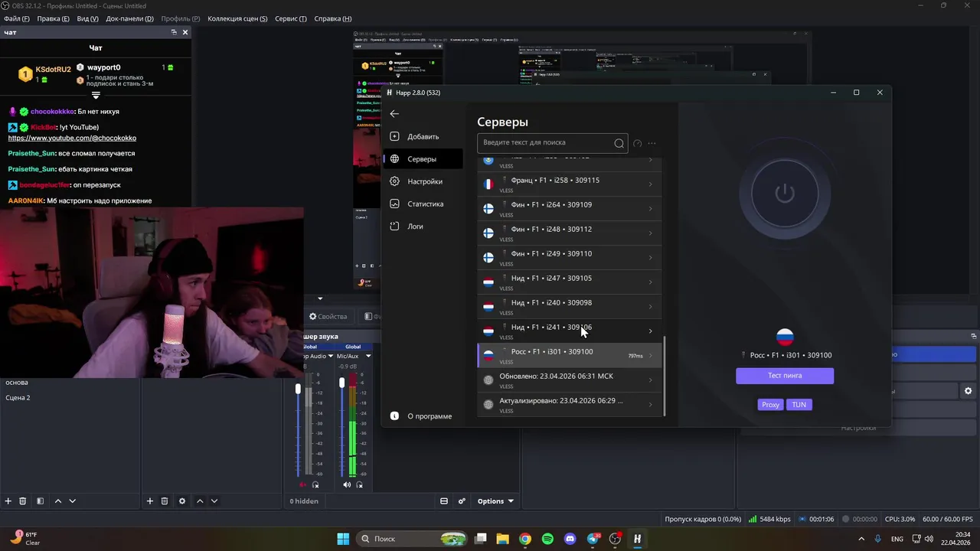The image size is (980, 551).
Task: Open the Вид menu in OBS
Action: pos(87,18)
